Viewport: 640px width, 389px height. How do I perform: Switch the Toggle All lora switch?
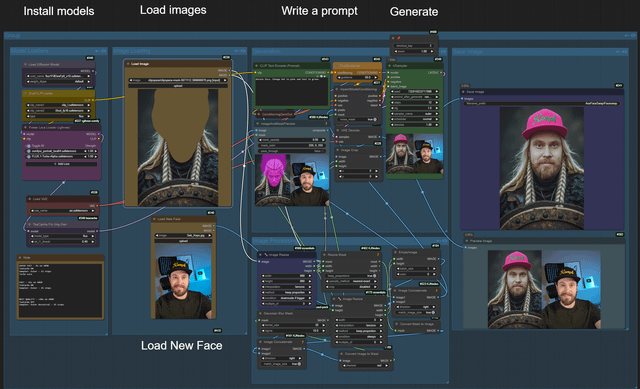coord(29,146)
